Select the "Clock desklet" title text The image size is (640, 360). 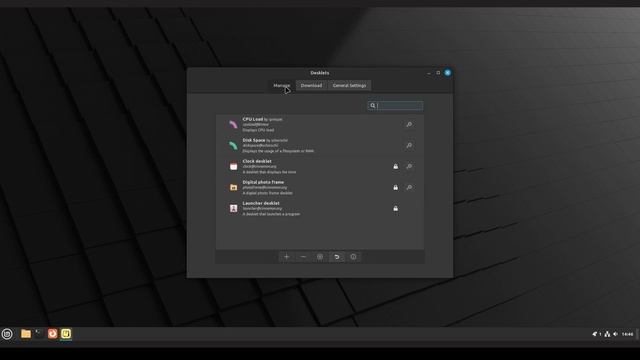tap(257, 161)
